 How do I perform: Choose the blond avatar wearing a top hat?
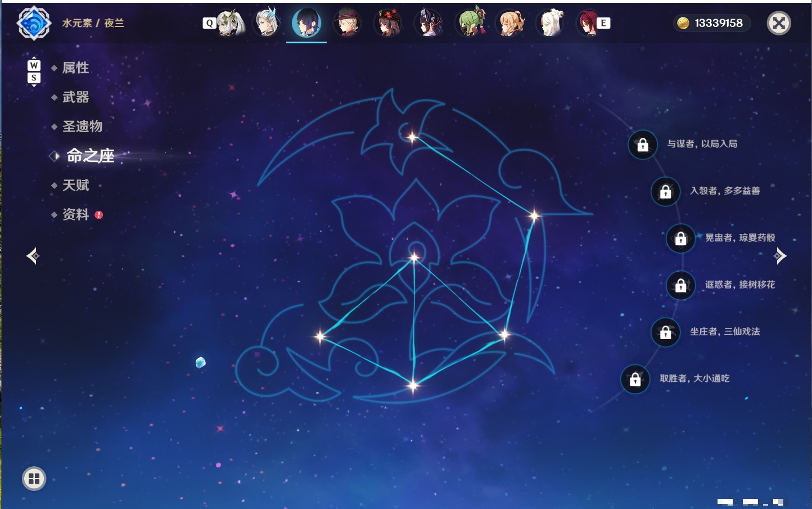(x=347, y=23)
